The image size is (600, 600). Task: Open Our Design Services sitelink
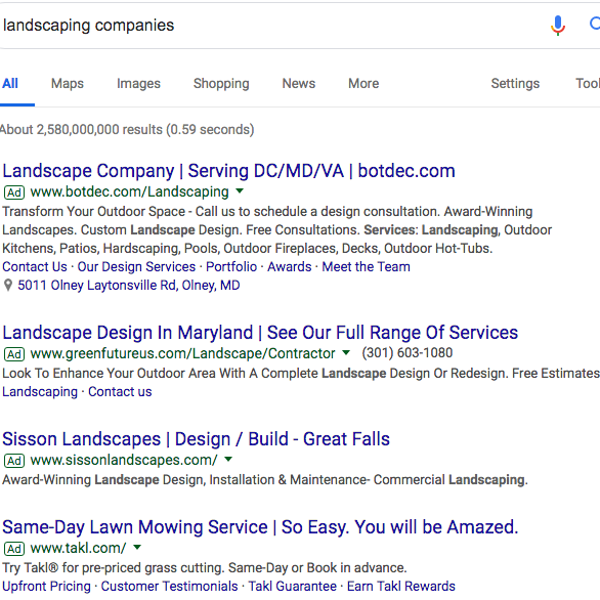tap(137, 267)
